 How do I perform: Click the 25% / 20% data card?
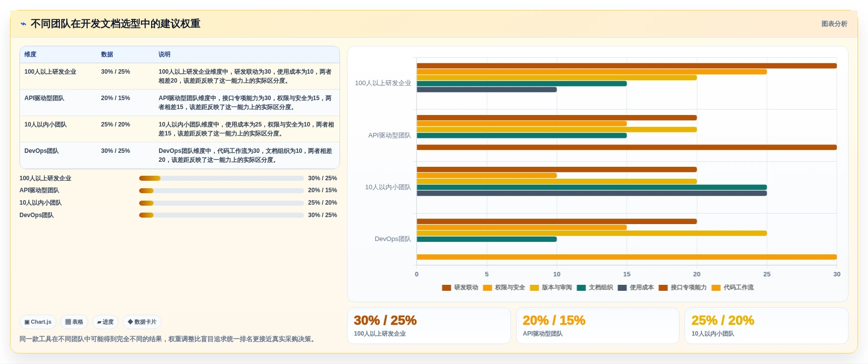[766, 326]
